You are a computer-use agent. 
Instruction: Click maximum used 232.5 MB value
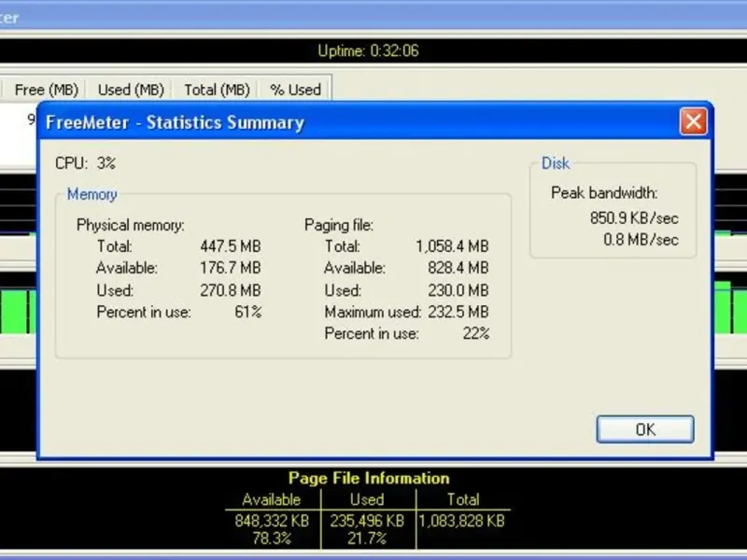(458, 312)
